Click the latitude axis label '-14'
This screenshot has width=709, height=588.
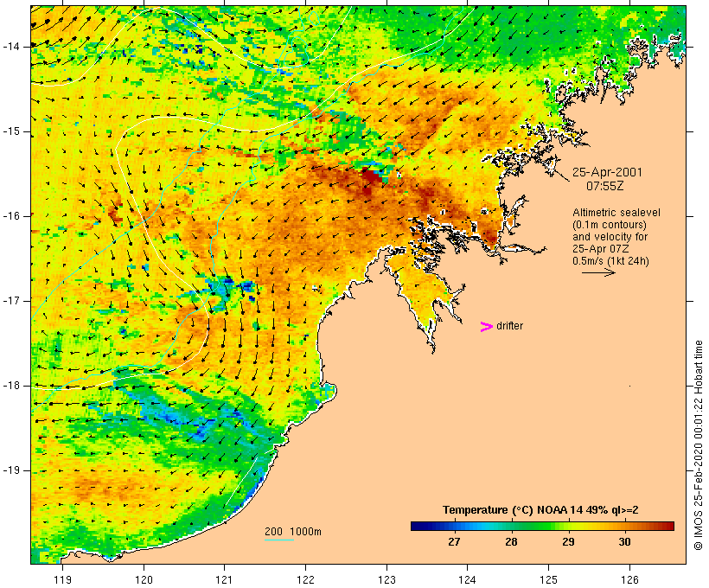11,47
